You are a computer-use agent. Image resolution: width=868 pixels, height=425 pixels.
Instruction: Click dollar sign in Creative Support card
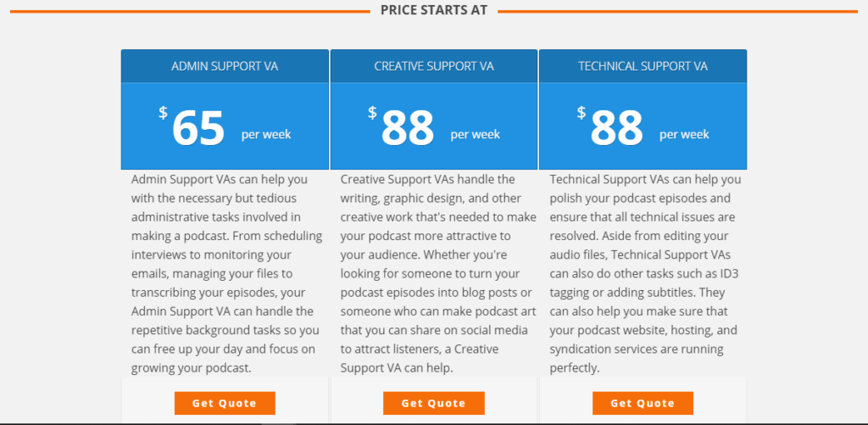click(372, 113)
